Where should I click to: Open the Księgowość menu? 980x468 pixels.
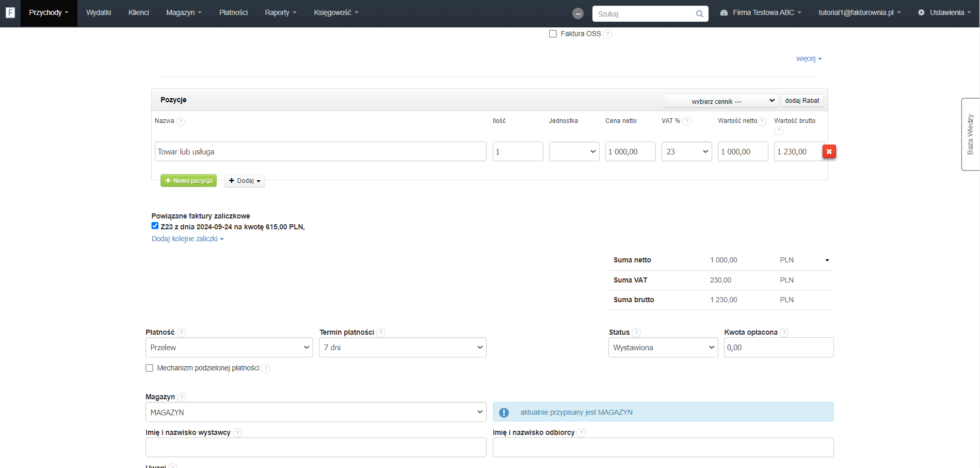336,13
